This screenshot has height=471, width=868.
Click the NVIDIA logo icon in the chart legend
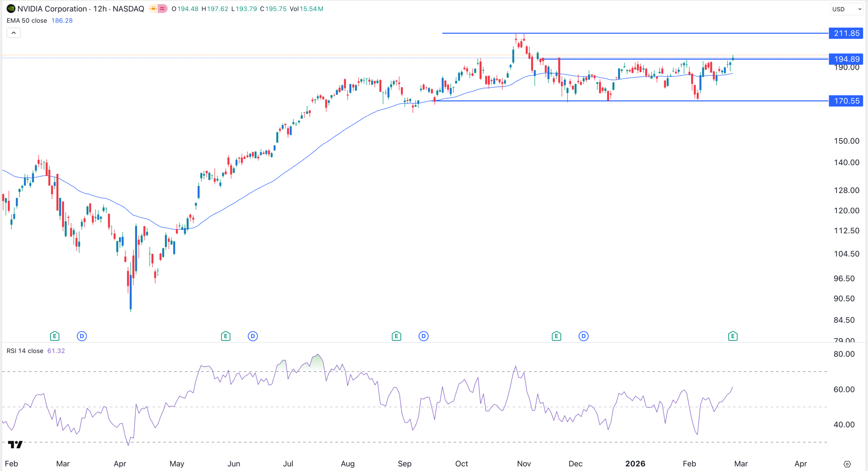(11, 9)
